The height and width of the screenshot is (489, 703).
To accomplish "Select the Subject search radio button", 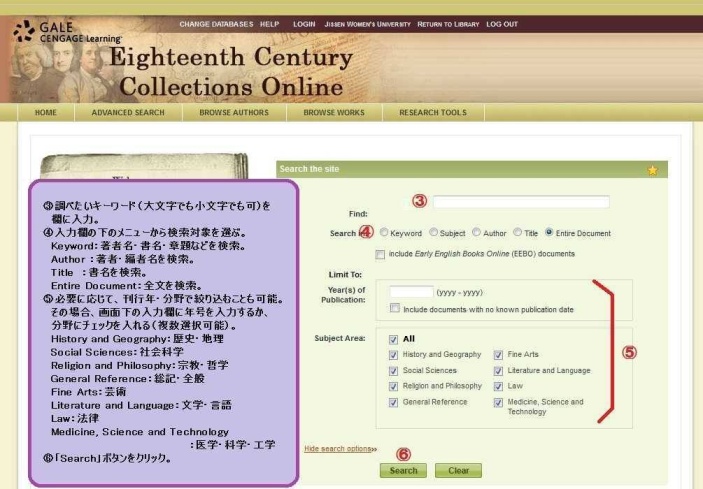I will (435, 234).
